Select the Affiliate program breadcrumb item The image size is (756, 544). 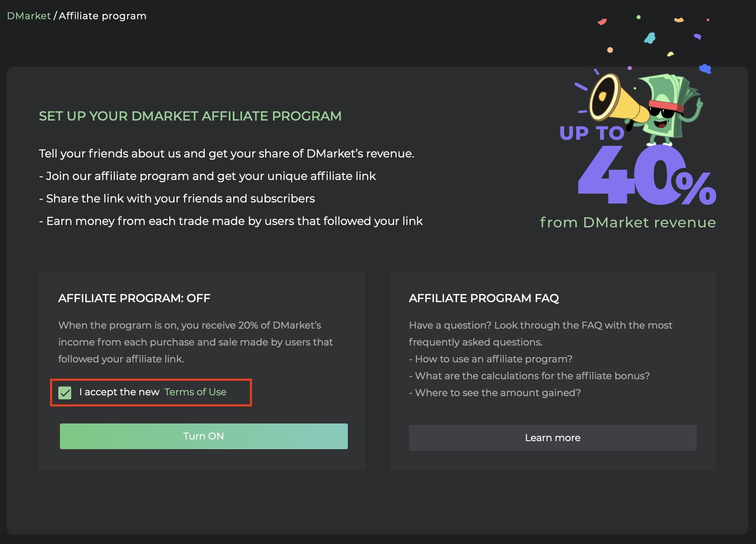tap(103, 16)
